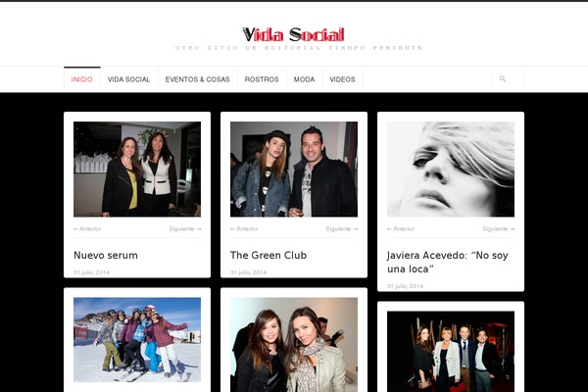The image size is (588, 392).
Task: Click Anterior under The Green Club photo
Action: pos(244,228)
